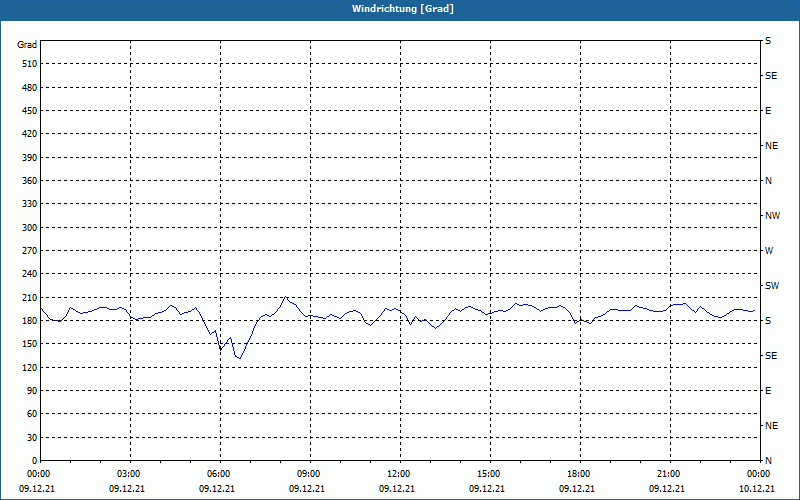Click the 420 y-axis label

(x=30, y=134)
